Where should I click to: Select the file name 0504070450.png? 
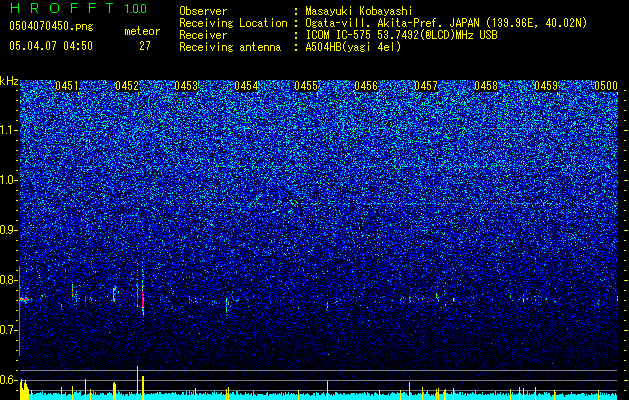[51, 27]
